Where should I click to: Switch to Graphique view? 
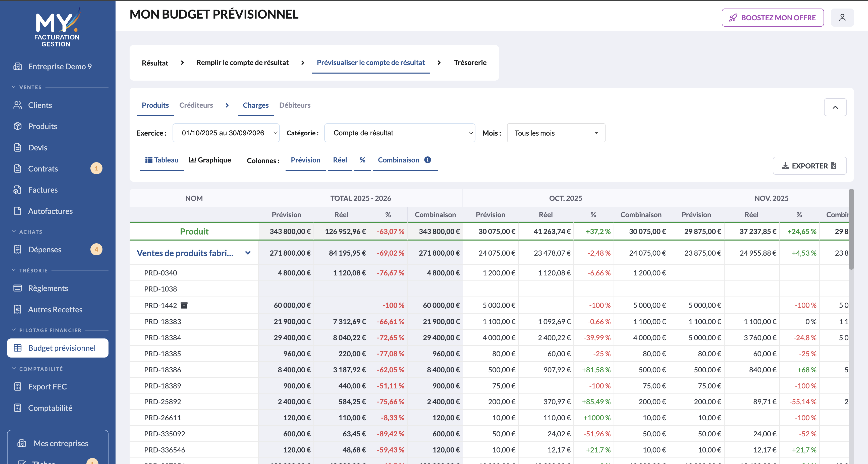(210, 160)
